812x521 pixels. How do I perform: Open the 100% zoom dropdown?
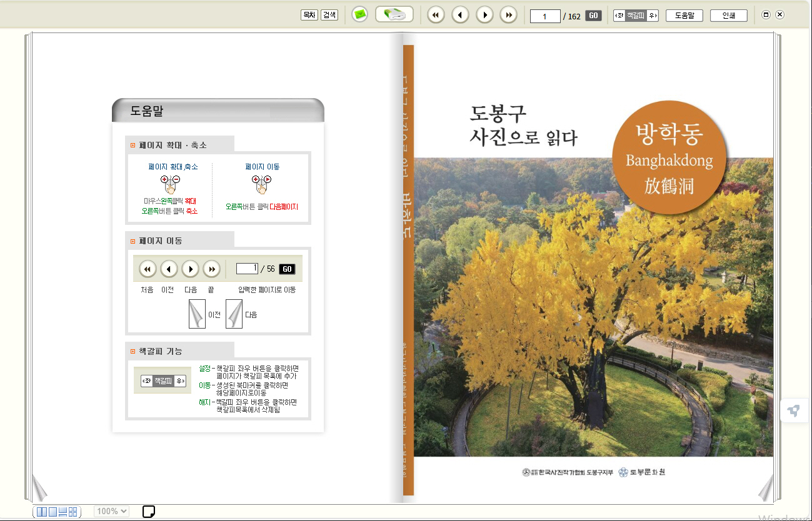111,511
